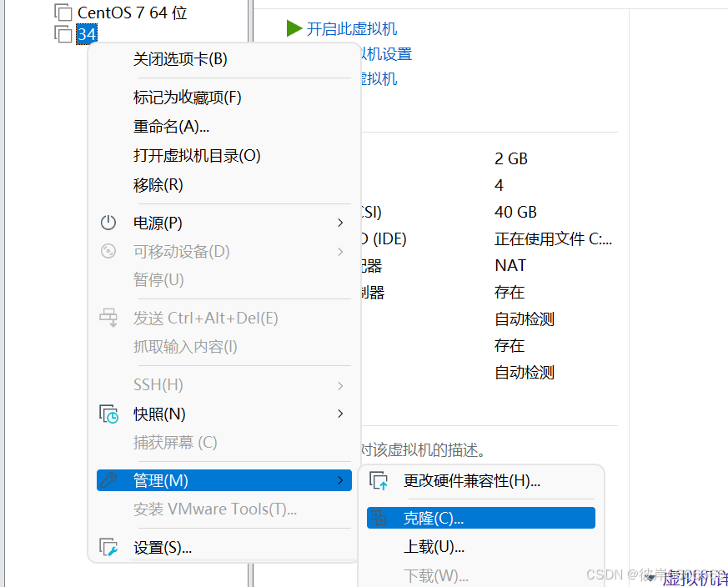Open the 管理(M) menu item
Screen dimensions: 728x587
(224, 480)
